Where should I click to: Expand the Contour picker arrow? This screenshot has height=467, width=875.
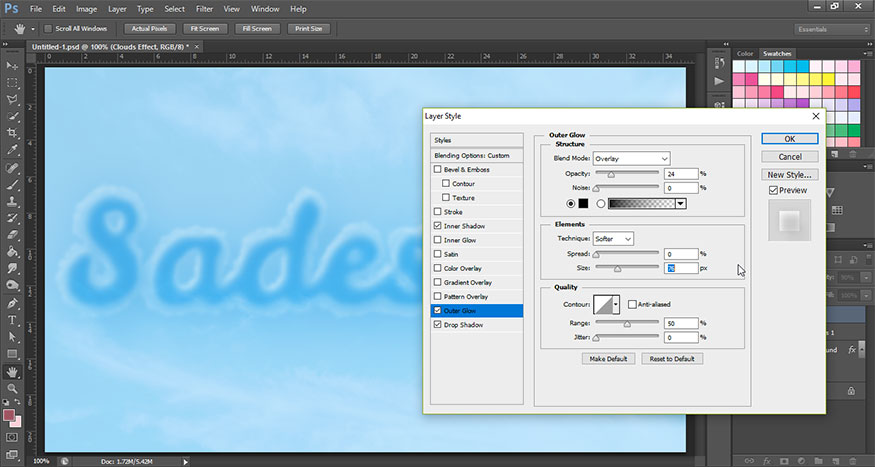[x=616, y=304]
